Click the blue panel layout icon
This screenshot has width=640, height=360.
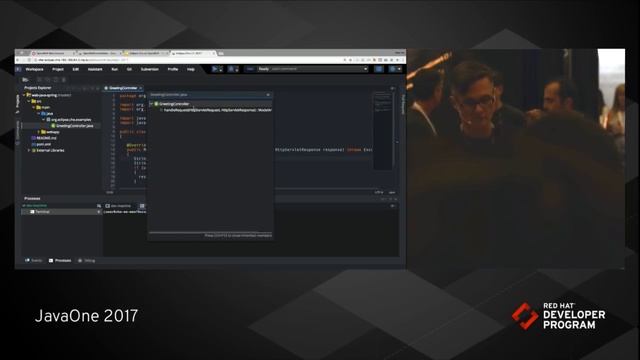379,69
